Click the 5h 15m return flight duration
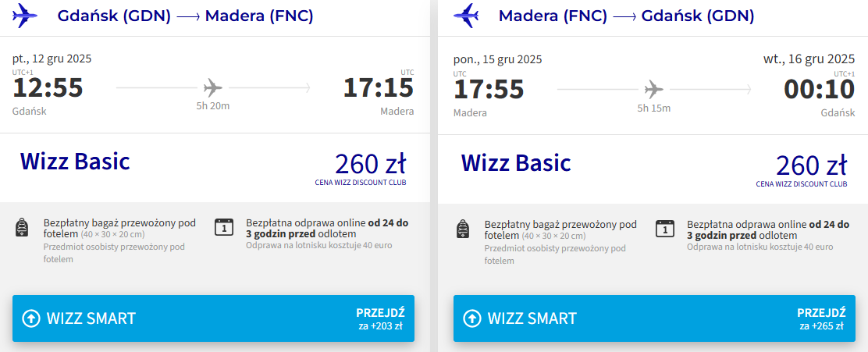This screenshot has width=868, height=352. (654, 108)
